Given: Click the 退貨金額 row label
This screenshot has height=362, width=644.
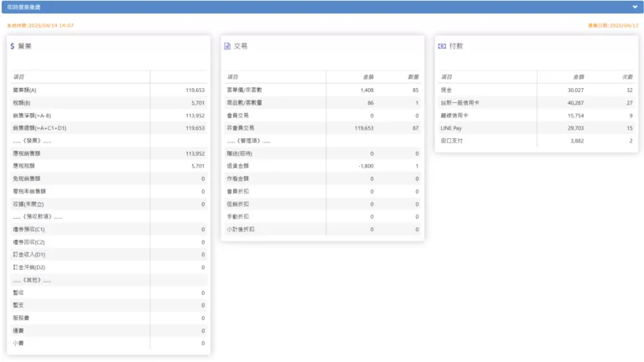Looking at the screenshot, I should (x=238, y=166).
